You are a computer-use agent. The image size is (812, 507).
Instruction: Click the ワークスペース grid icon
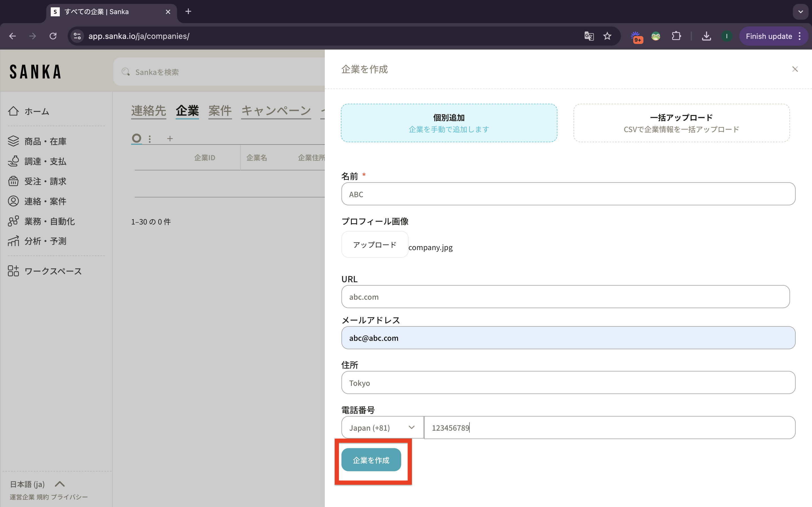14,271
